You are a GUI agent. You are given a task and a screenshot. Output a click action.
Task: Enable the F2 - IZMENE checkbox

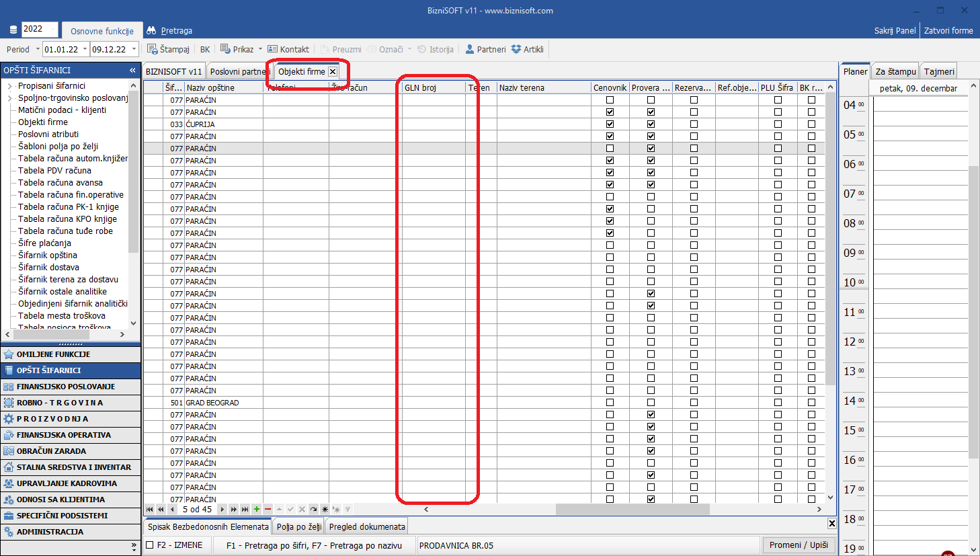click(x=150, y=545)
